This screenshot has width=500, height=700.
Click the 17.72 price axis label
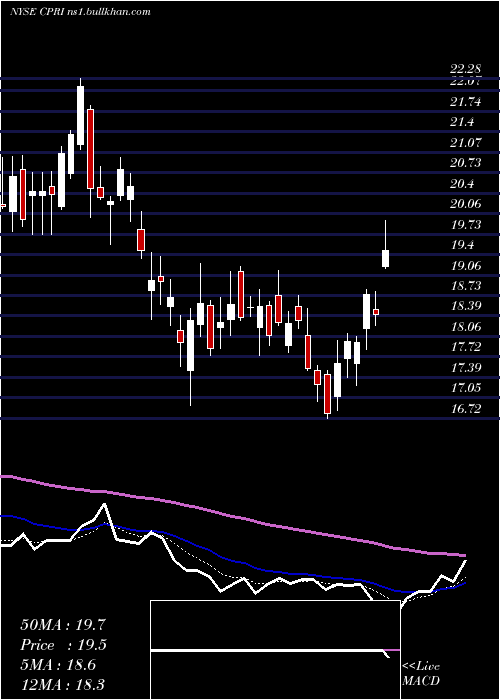(x=466, y=347)
